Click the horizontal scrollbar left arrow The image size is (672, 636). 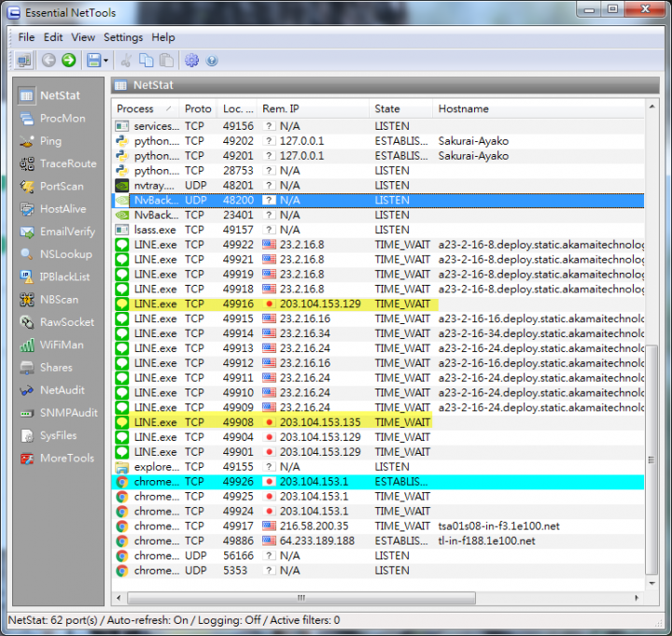coord(119,598)
